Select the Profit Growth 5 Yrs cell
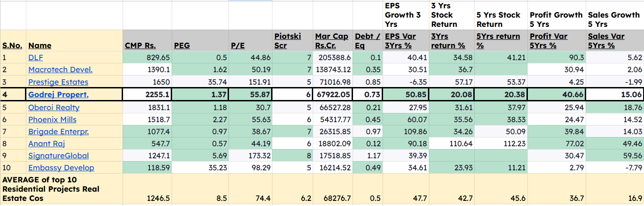Screen dimensions: 644x206 pos(557,15)
